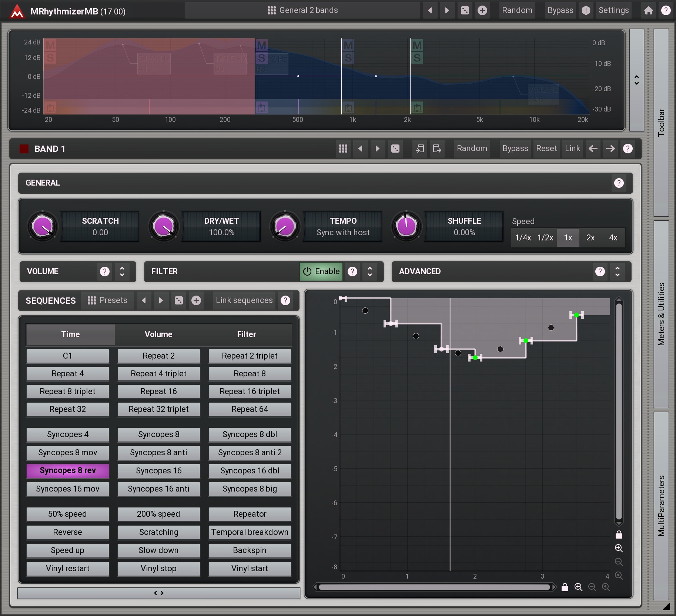Click the add preset plus icon in Sequences

196,300
